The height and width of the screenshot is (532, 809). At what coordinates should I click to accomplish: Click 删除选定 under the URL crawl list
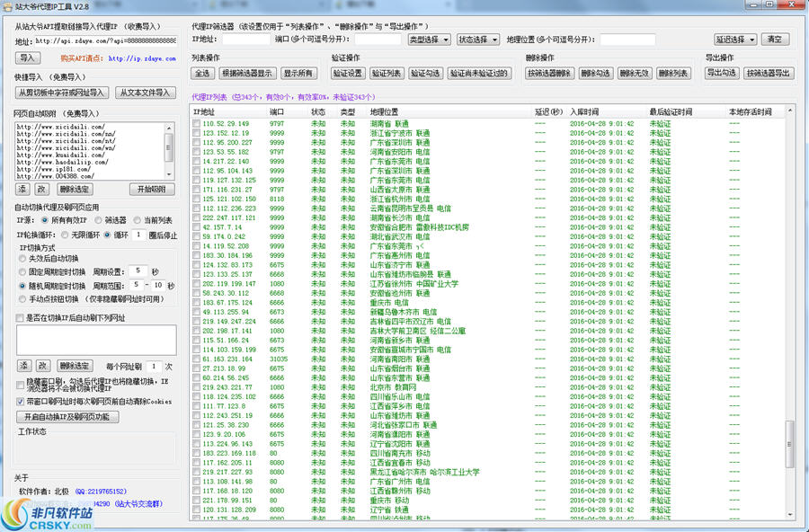[x=75, y=190]
